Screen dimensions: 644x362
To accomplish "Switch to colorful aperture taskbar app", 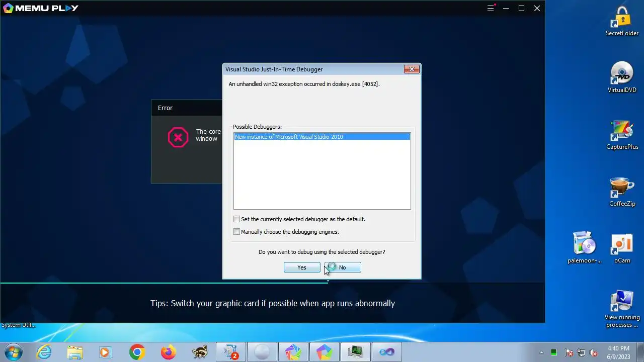I will [x=293, y=352].
